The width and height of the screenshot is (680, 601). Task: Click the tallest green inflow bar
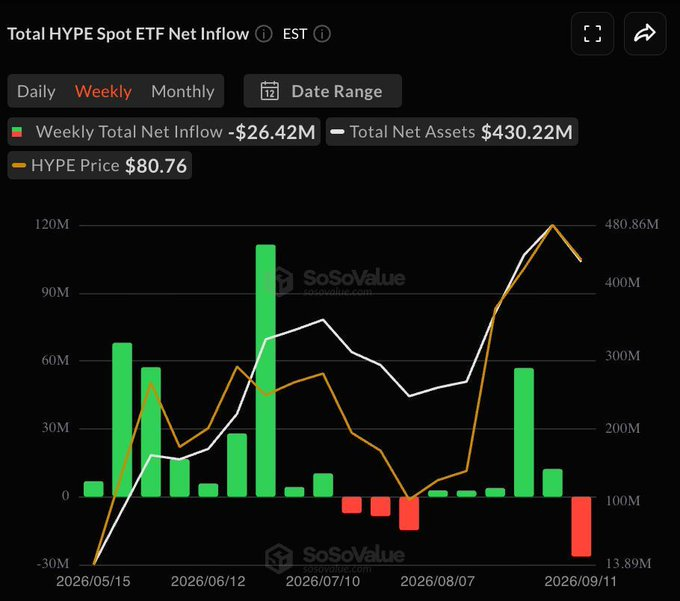[265, 370]
